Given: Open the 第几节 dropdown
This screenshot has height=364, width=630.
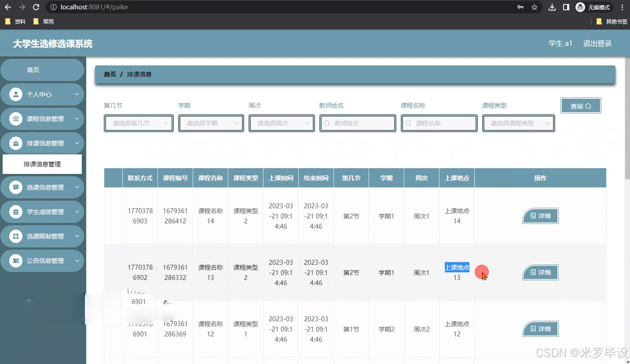Looking at the screenshot, I should [139, 123].
